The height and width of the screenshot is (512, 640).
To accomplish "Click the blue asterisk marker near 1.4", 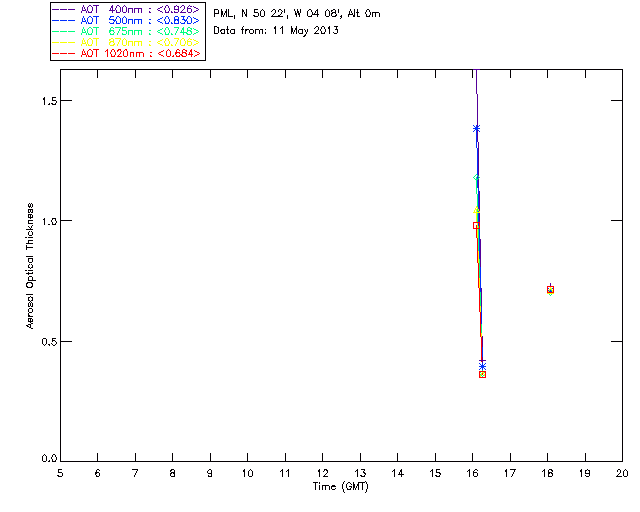I will [x=476, y=129].
